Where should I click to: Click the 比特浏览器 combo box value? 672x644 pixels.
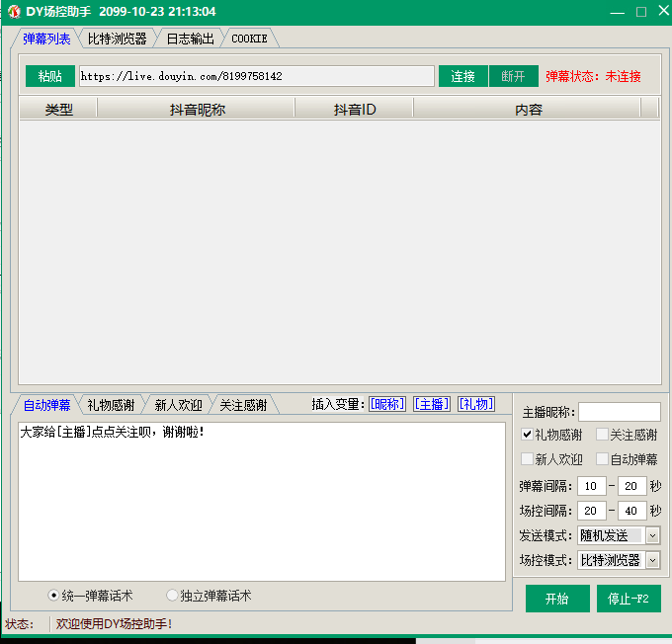(x=611, y=560)
